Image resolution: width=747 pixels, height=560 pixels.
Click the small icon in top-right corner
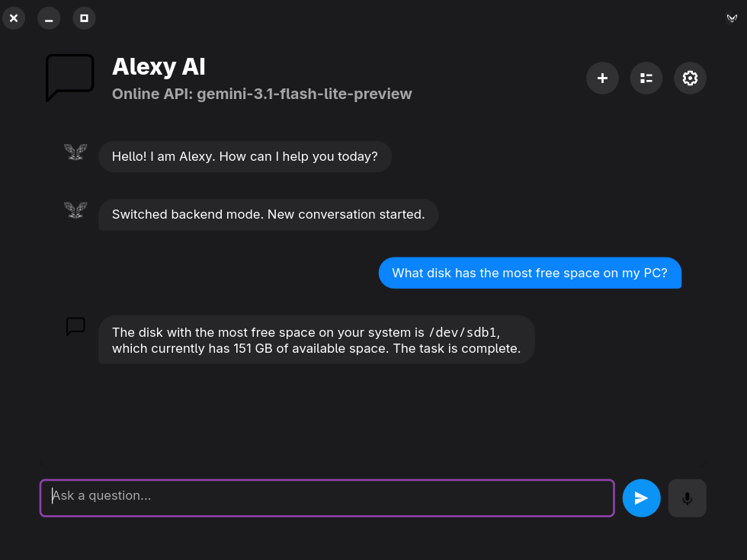tap(732, 18)
